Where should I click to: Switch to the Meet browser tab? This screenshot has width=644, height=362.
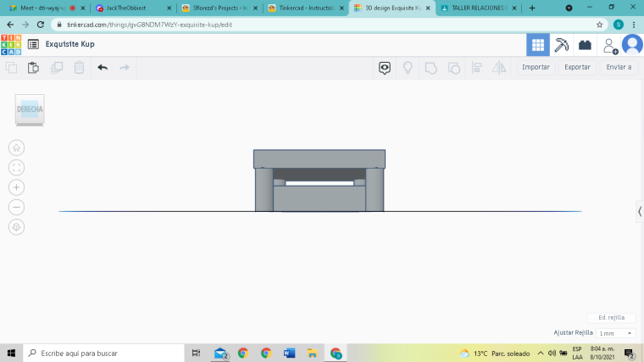pos(47,8)
